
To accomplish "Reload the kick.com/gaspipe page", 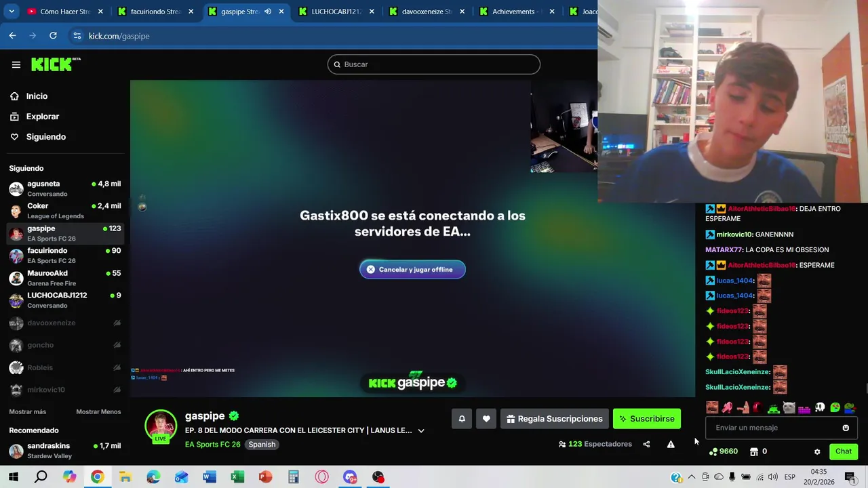I will [x=53, y=35].
